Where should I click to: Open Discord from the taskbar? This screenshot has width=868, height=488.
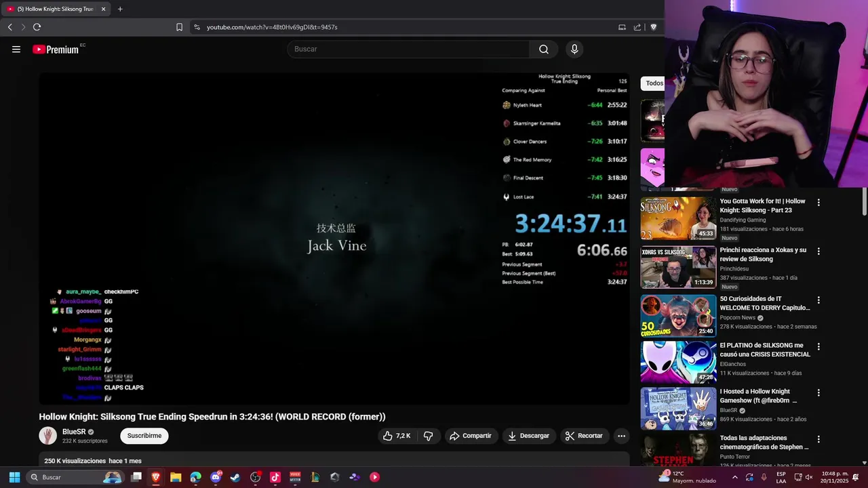click(x=216, y=477)
